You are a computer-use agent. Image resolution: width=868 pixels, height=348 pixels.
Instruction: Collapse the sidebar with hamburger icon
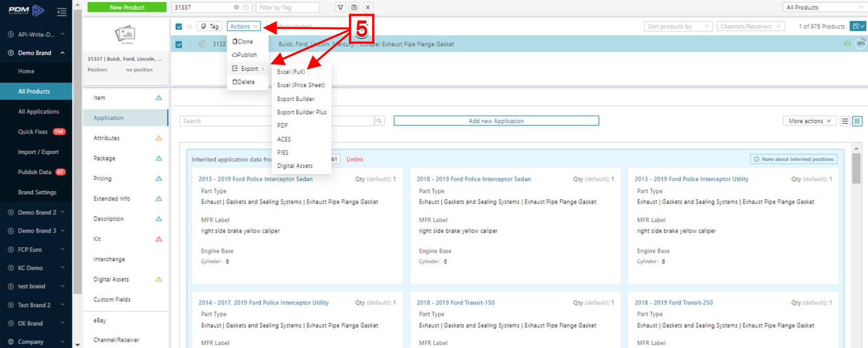[62, 11]
